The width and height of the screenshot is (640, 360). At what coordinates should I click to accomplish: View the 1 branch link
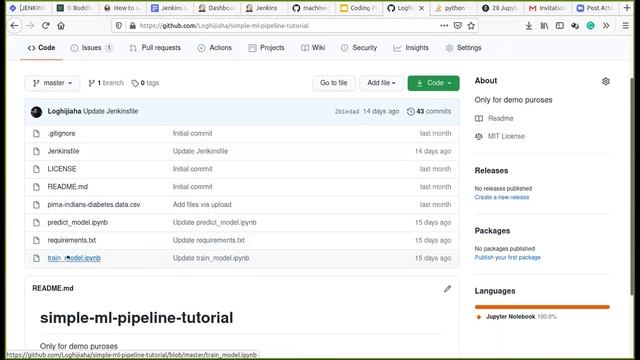coord(106,83)
